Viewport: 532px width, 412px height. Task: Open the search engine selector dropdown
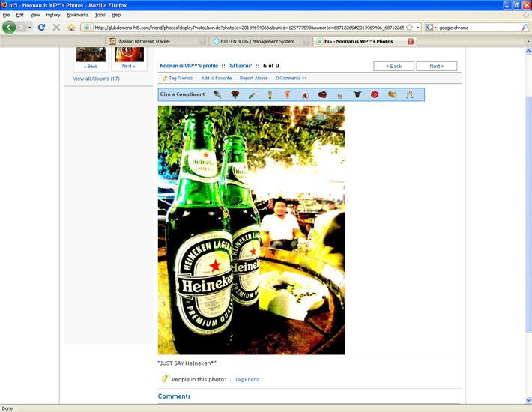coord(432,28)
